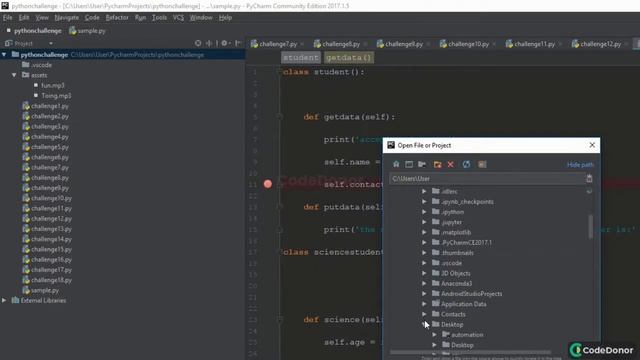Collapse the pythonchallenge root folder
This screenshot has width=640, height=360.
(4, 54)
